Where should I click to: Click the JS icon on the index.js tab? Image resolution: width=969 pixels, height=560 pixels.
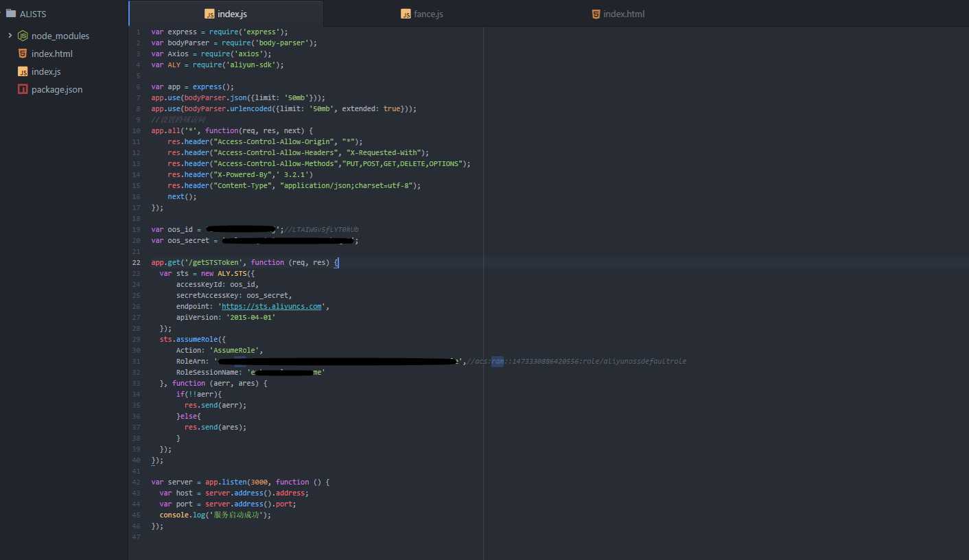tap(209, 14)
